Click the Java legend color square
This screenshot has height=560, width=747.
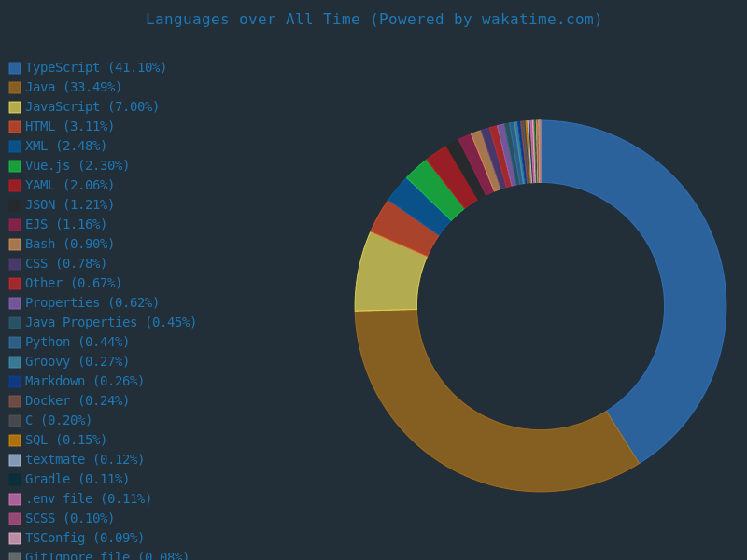(x=15, y=88)
